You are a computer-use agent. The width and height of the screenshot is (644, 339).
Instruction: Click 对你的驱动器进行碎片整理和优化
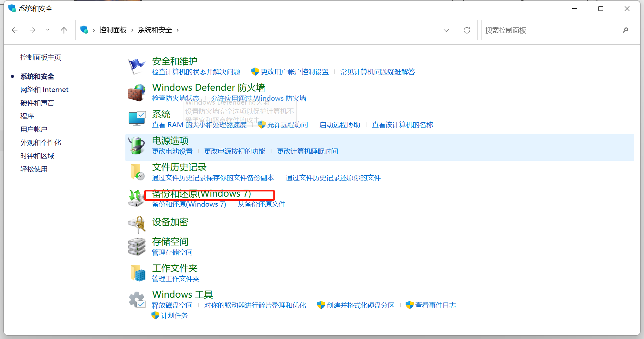pos(255,305)
